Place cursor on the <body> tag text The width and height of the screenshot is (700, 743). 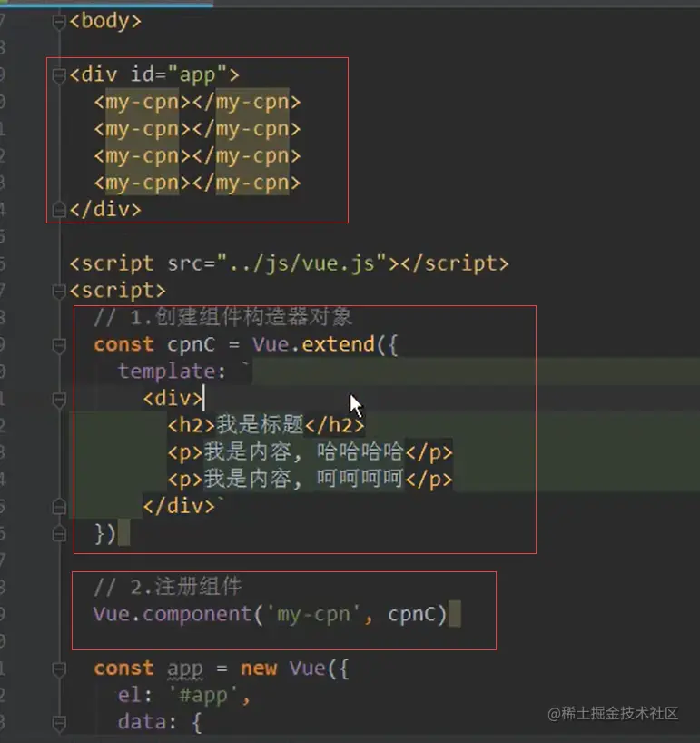pyautogui.click(x=105, y=21)
